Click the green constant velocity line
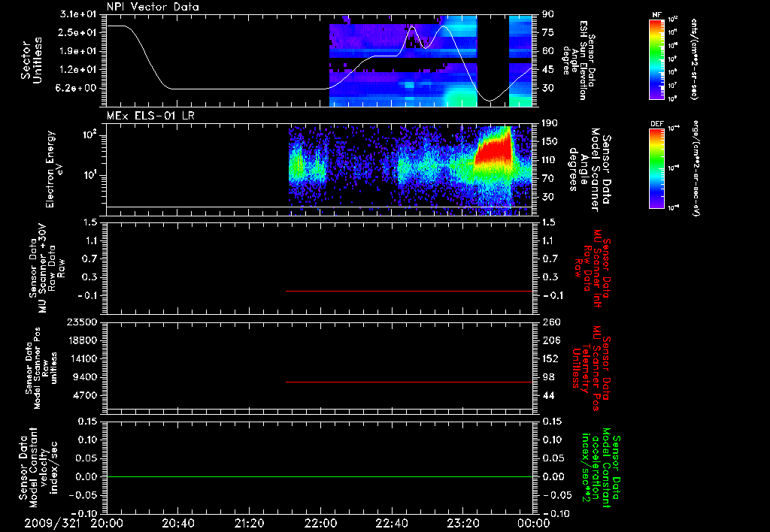The width and height of the screenshot is (770, 532). [x=320, y=476]
